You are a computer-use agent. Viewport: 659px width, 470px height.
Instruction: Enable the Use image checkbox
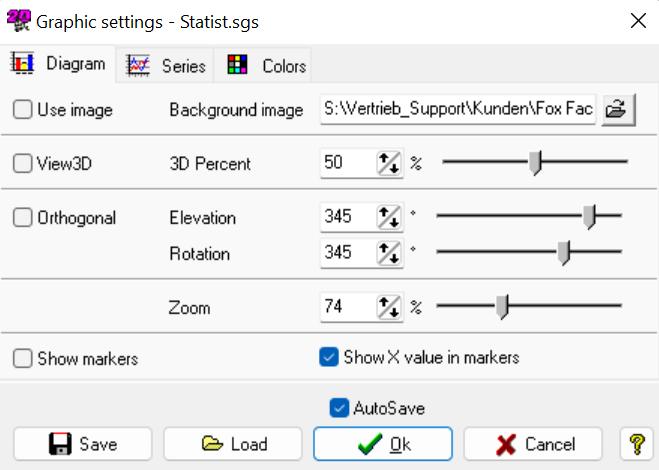click(23, 110)
